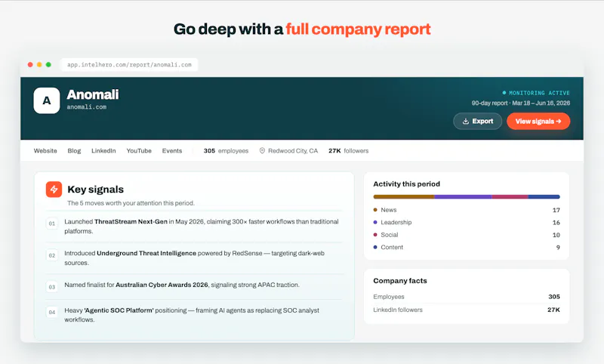This screenshot has width=604, height=364.
Task: Click the 'ThreatStream Next-Gen' bold text
Action: click(131, 221)
